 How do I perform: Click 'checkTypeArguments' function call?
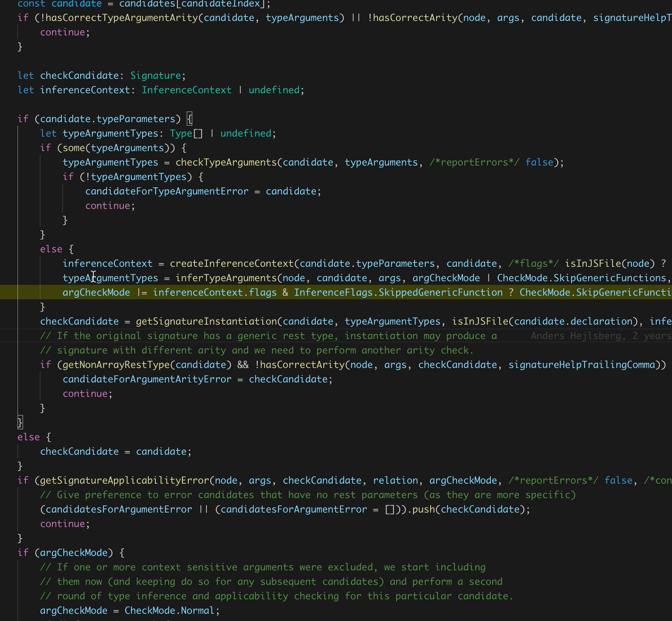(x=226, y=162)
